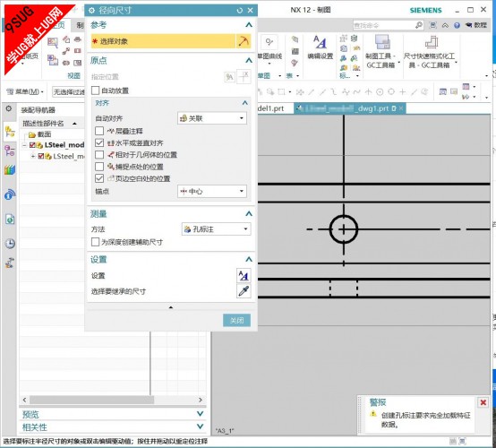Open the 锚点 dropdown showing 中心
Image resolution: width=496 pixels, height=448 pixels.
coord(212,191)
